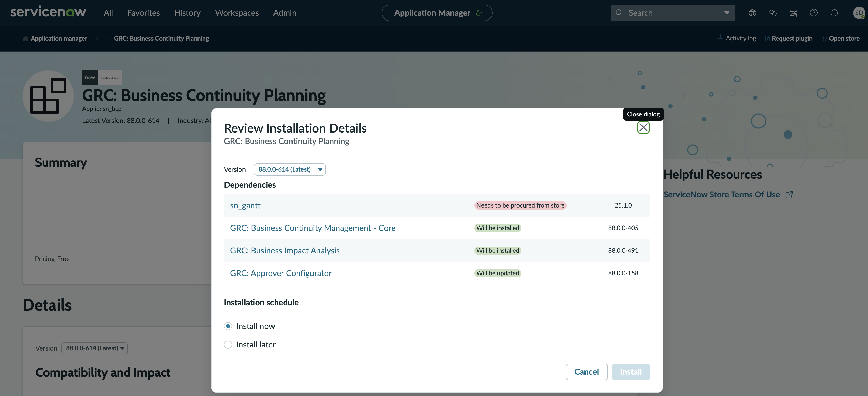Expand the search options dropdown arrow
Image resolution: width=868 pixels, height=396 pixels.
pos(727,13)
